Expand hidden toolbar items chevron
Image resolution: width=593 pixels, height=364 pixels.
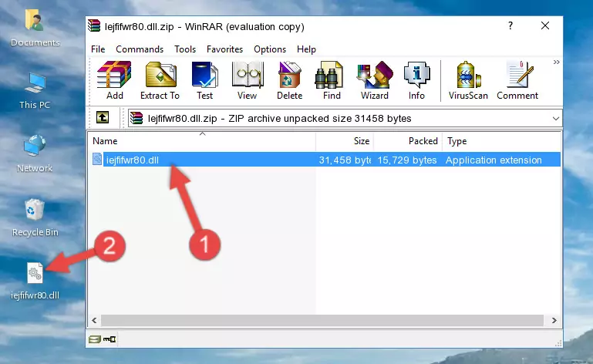pyautogui.click(x=556, y=62)
